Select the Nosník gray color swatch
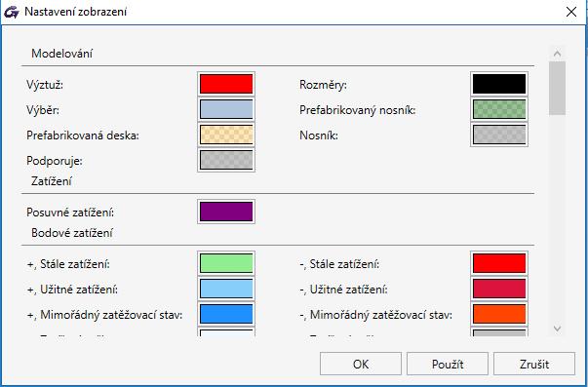Viewport: 588px width, 387px height. [x=499, y=135]
